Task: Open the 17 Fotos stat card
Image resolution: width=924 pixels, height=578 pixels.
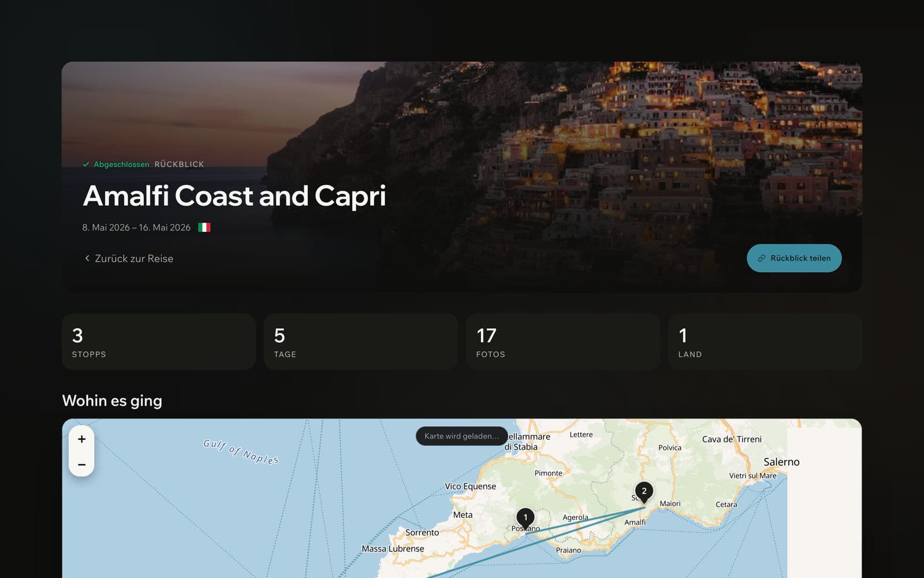Action: tap(563, 342)
